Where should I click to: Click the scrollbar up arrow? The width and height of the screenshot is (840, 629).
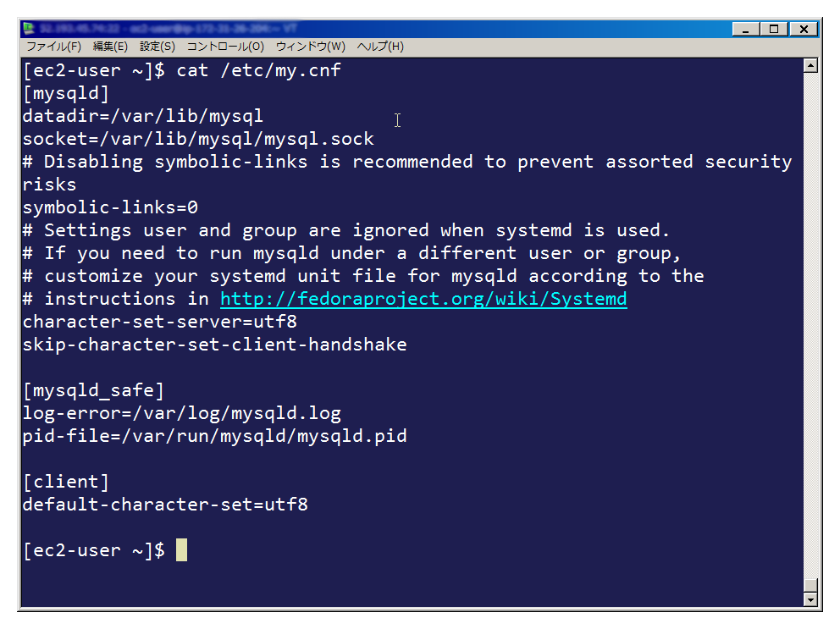tap(810, 66)
